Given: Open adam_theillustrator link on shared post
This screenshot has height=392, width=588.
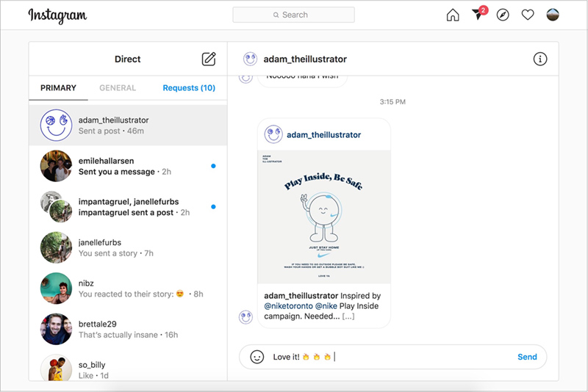Looking at the screenshot, I should click(x=323, y=135).
